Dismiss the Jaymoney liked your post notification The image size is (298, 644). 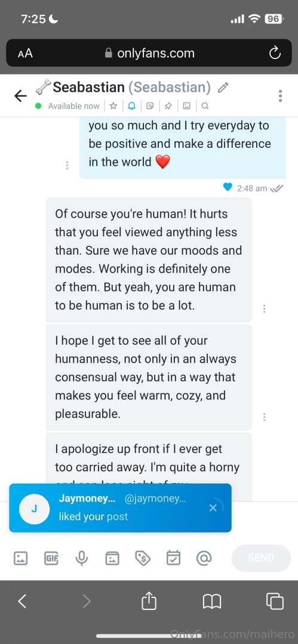pyautogui.click(x=213, y=508)
